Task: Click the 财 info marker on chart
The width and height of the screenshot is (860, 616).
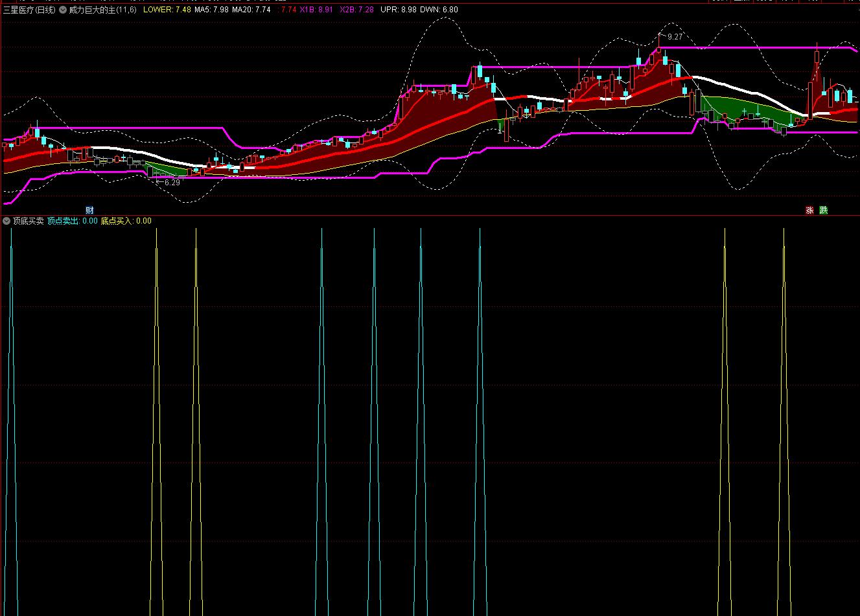Action: (x=89, y=210)
